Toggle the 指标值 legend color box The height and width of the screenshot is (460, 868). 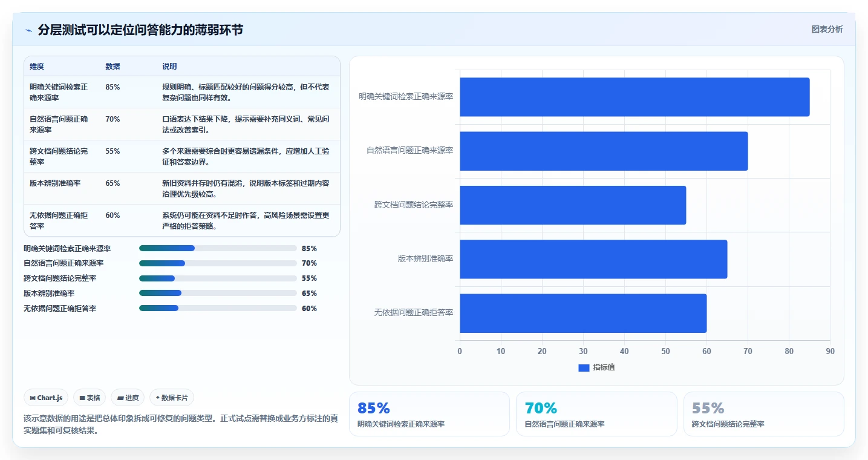click(x=584, y=367)
